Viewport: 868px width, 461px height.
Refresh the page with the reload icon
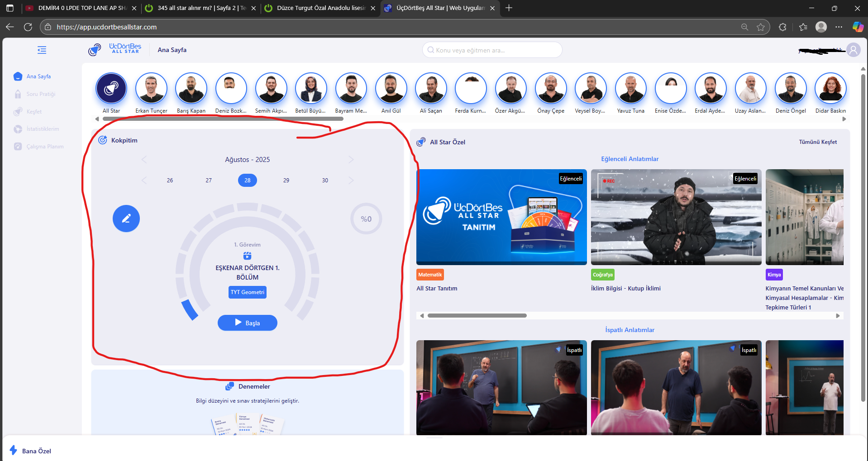coord(28,27)
